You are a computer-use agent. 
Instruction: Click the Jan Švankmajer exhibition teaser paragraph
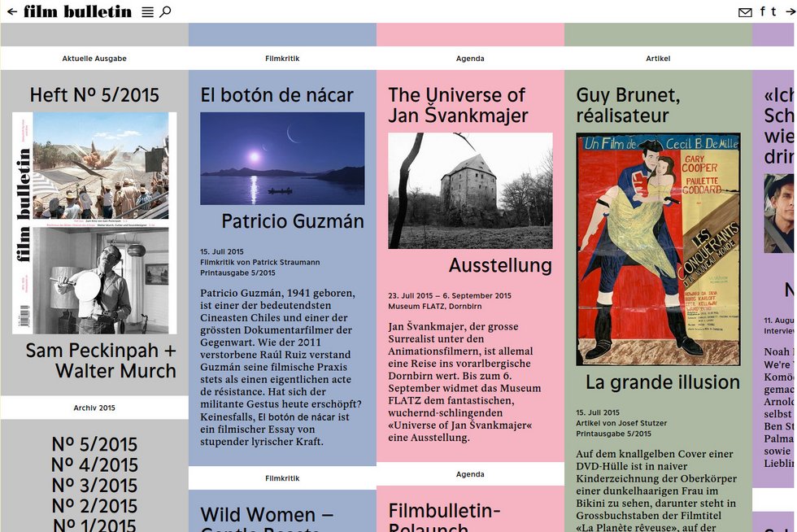pos(464,382)
